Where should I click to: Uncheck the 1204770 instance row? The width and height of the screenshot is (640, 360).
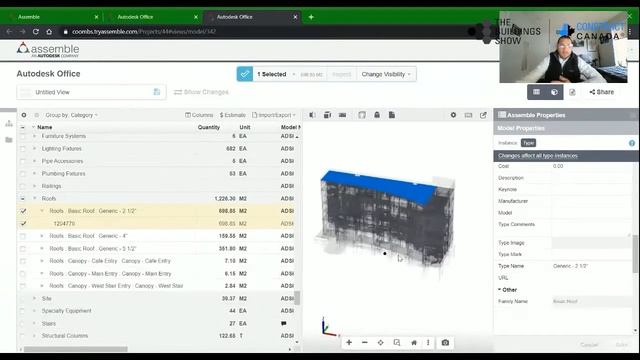23,224
